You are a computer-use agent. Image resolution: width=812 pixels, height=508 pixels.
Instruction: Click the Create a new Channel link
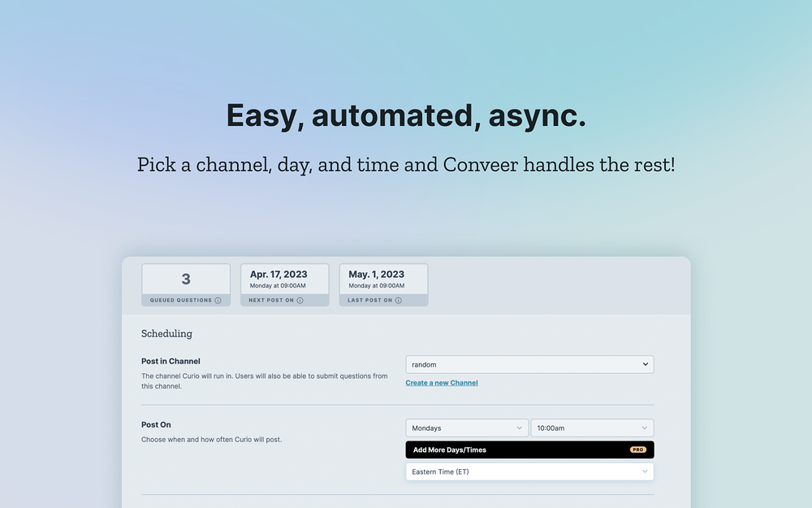coord(442,383)
